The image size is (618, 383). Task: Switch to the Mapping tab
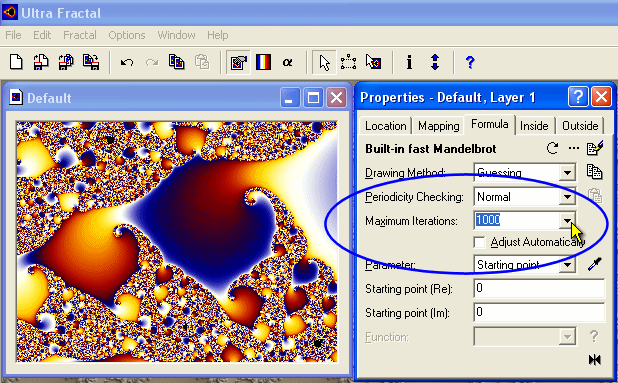click(438, 126)
